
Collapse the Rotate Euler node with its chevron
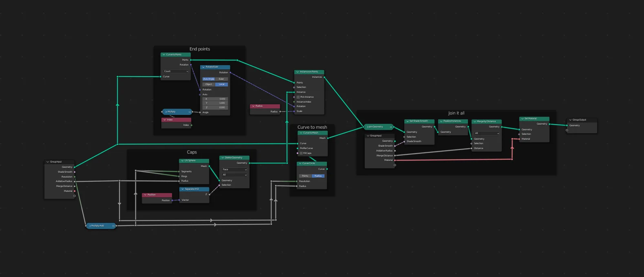[203, 67]
